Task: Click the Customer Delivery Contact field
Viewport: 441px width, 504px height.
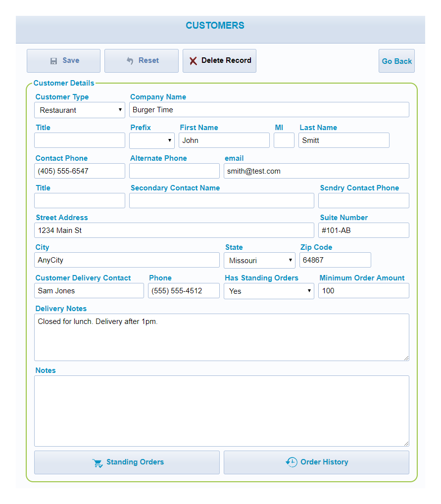Action: (89, 290)
